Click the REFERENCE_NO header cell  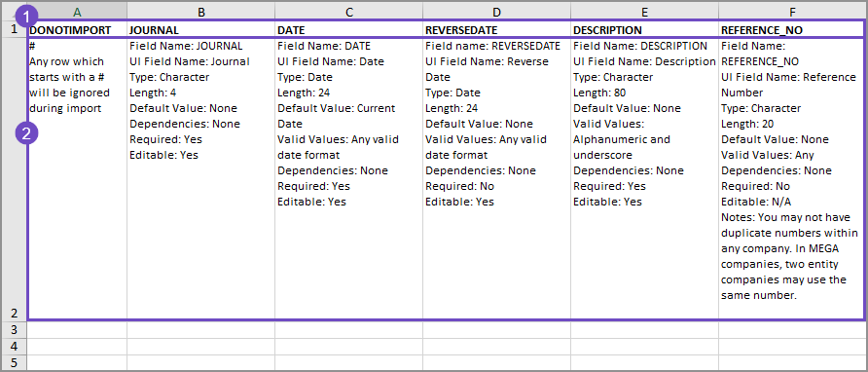[x=791, y=30]
